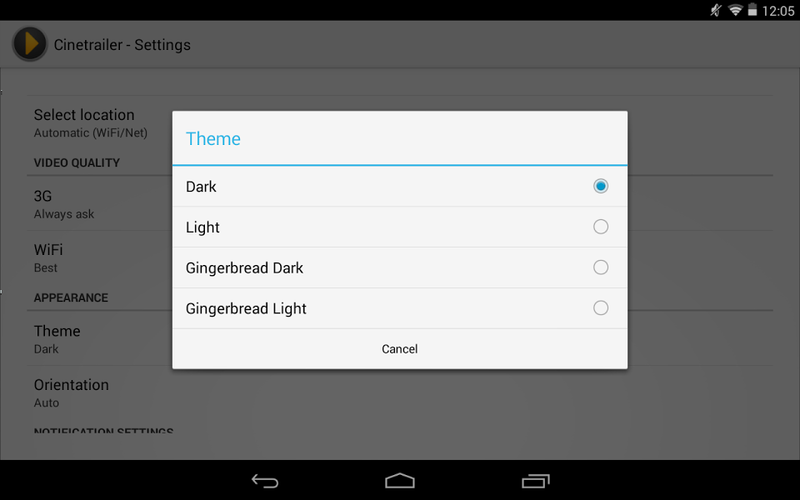800x500 pixels.
Task: Open the Select location setting
Action: (99, 122)
